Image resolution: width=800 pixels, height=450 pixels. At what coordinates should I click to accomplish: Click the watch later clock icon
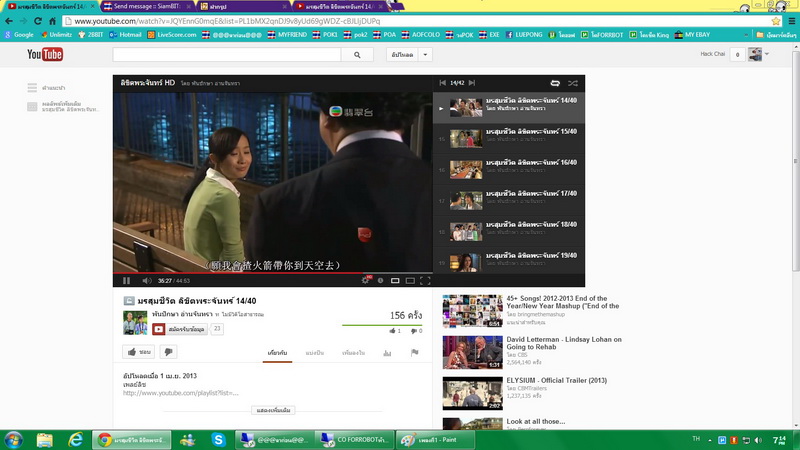380,281
